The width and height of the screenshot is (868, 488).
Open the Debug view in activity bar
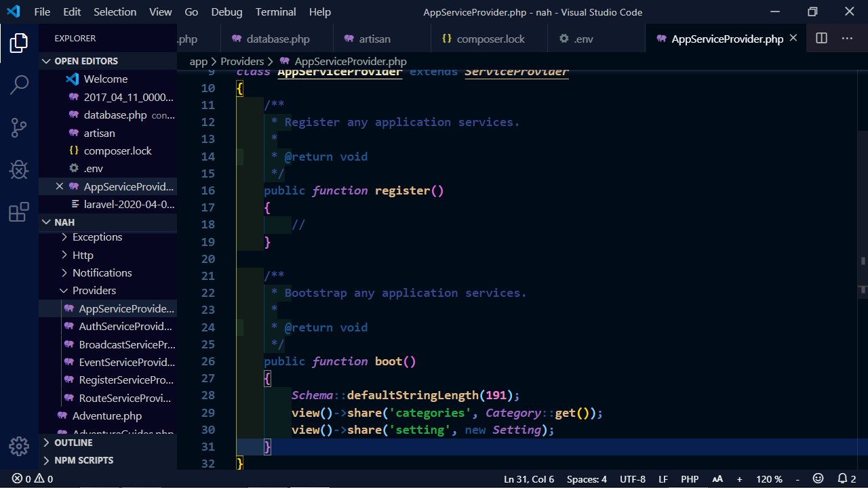click(19, 169)
